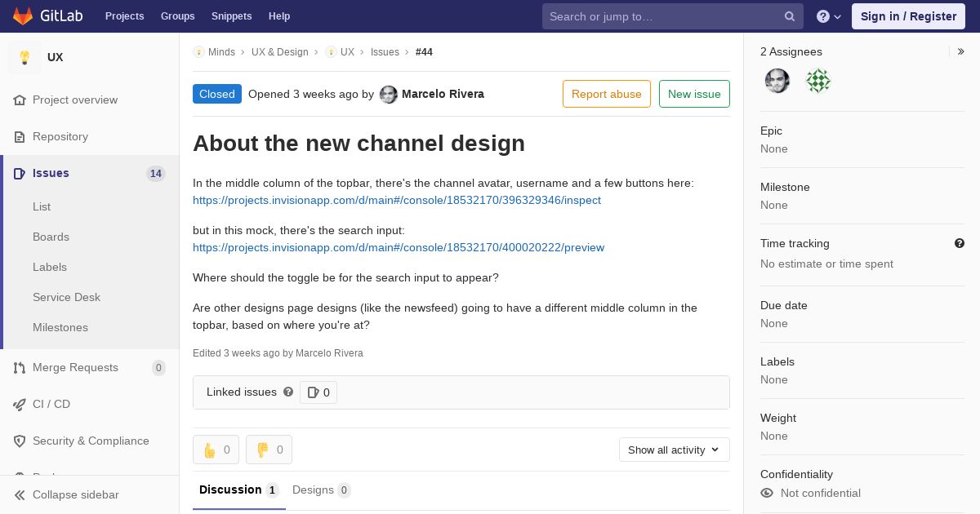Open Milestones in the sidebar
The image size is (980, 514).
(60, 327)
